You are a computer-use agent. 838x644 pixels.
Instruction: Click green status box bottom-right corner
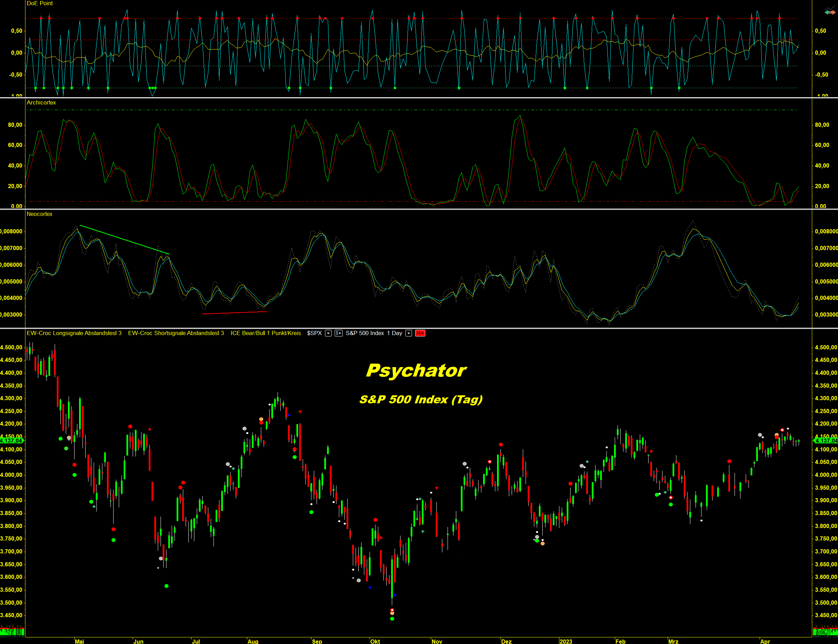[x=825, y=632]
